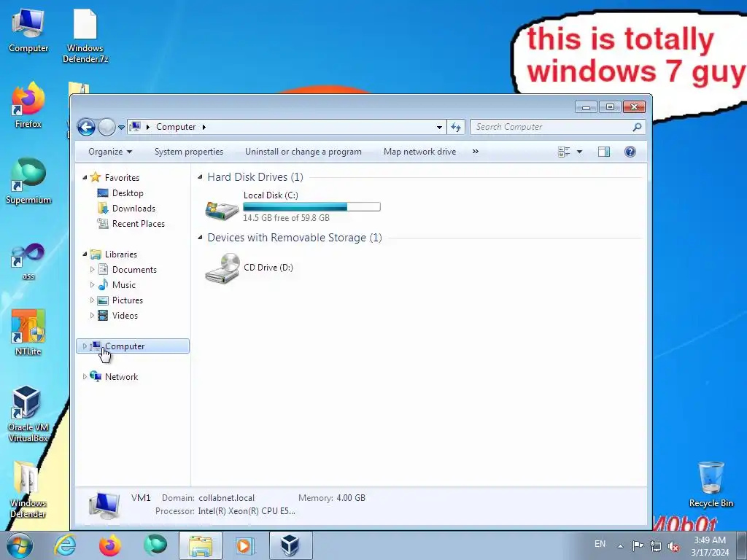
Task: Click the computer icon in details pane
Action: [104, 505]
